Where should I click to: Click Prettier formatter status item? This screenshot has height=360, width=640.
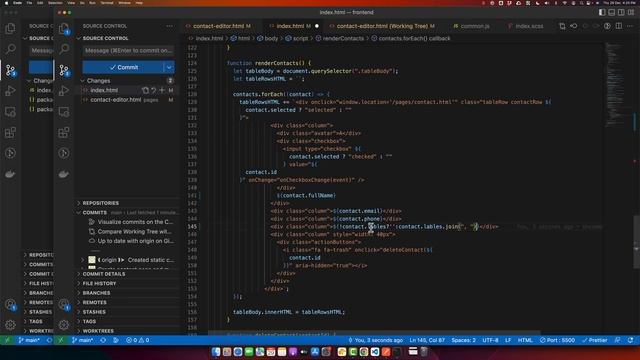(595, 340)
